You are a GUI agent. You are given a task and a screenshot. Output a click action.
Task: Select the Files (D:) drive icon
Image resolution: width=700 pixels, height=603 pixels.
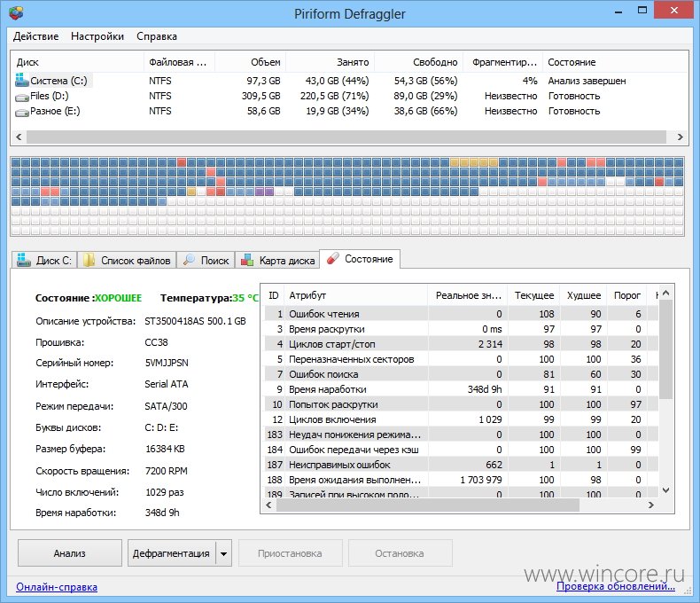22,97
